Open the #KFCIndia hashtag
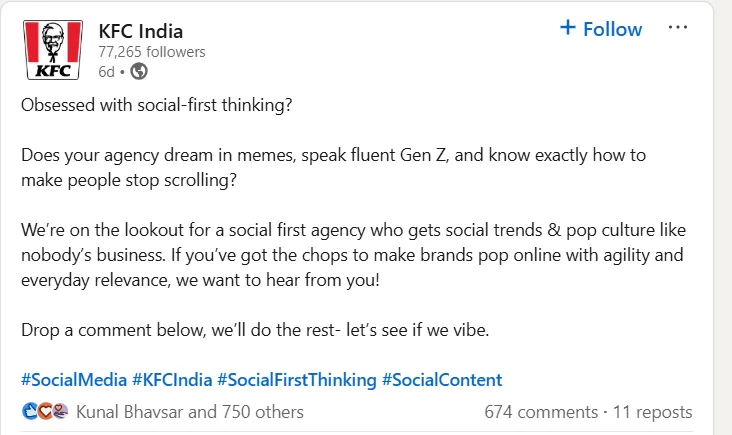This screenshot has width=732, height=435. (172, 380)
